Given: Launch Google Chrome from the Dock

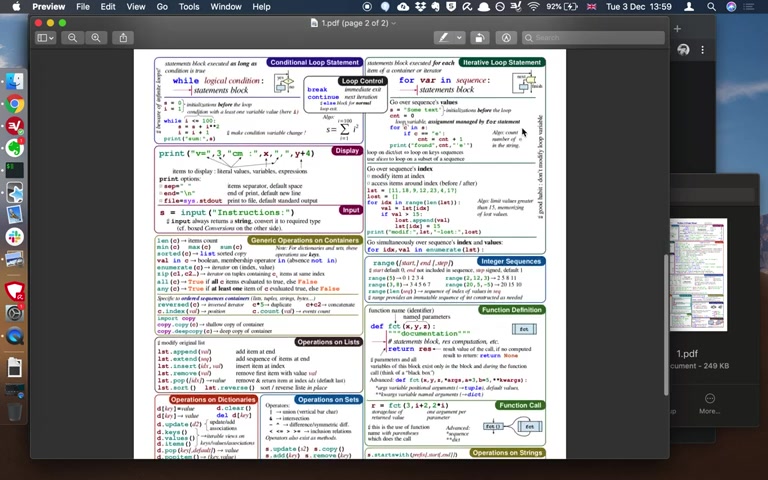Looking at the screenshot, I should click(15, 104).
